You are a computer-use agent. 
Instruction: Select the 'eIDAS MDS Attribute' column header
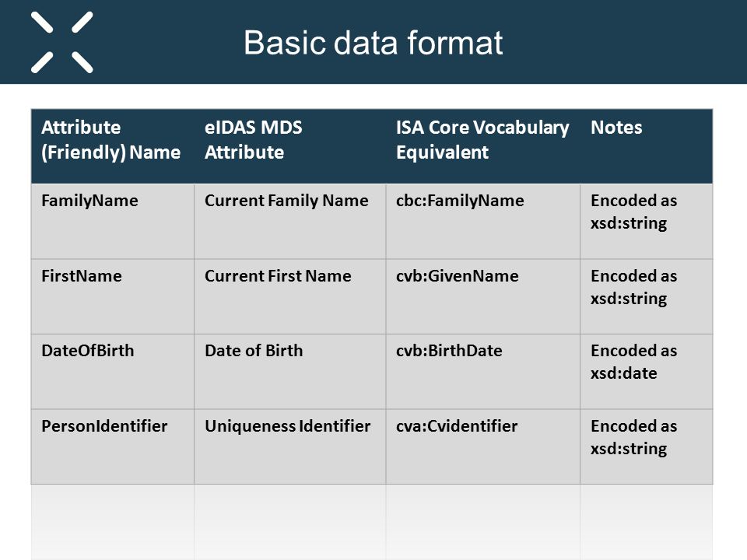pyautogui.click(x=290, y=146)
